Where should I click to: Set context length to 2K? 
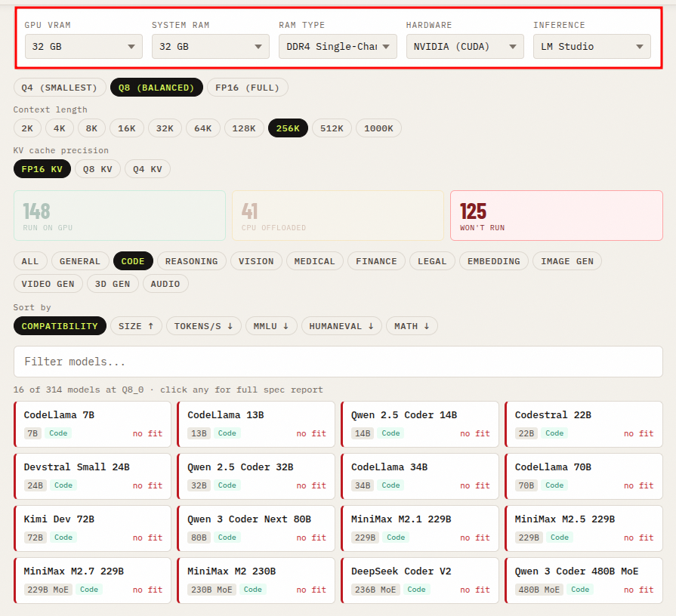point(27,128)
